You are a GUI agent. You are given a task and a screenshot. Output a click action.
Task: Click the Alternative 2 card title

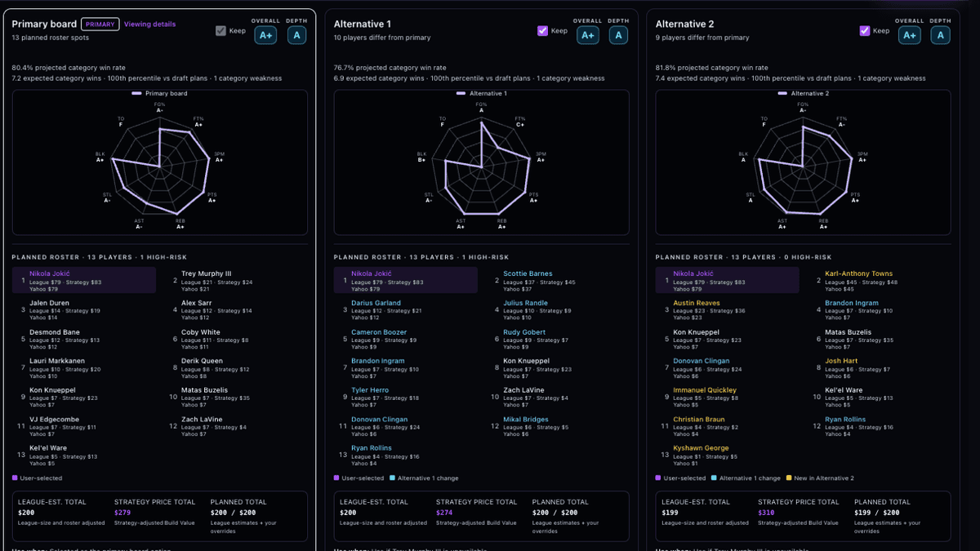pos(685,24)
